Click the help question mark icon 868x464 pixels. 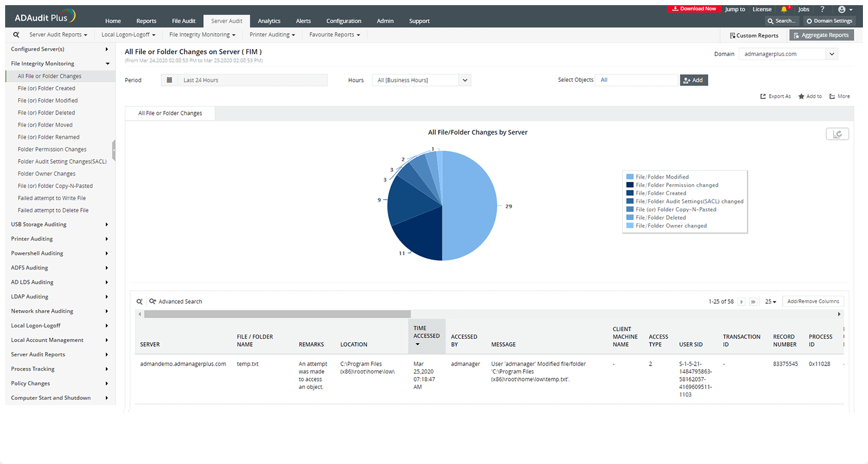823,9
